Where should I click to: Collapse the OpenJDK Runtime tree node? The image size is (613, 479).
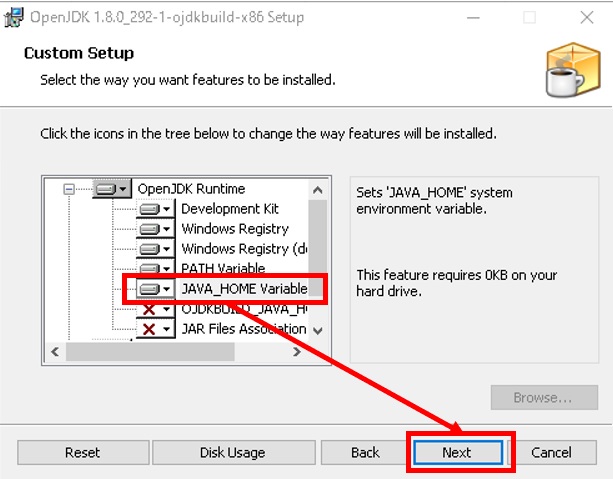[69, 190]
